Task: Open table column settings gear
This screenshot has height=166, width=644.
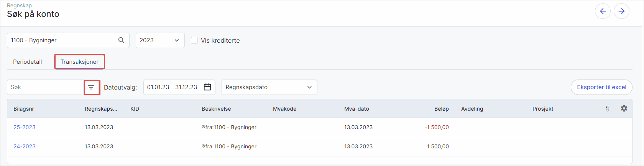Action: tap(624, 109)
